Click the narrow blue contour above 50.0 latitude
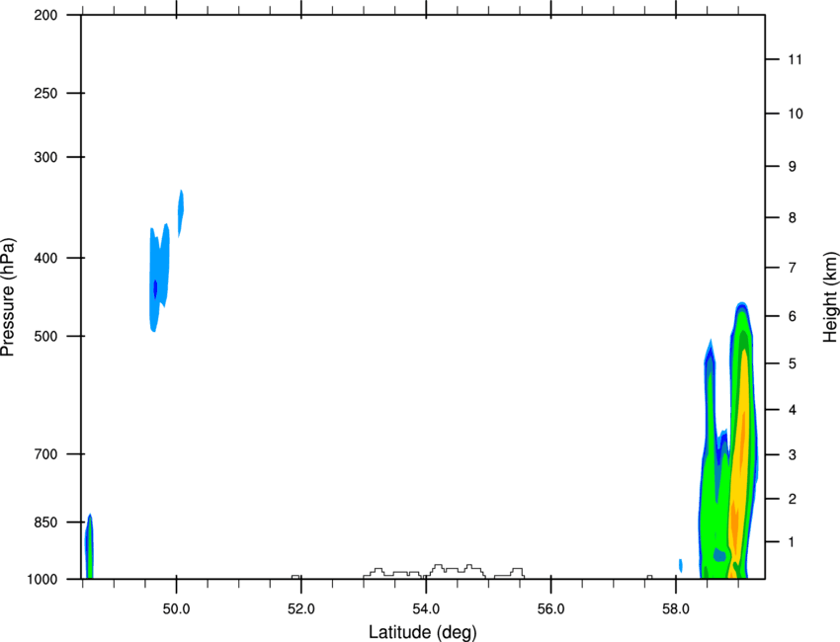Viewport: 840px width, 642px height. click(181, 213)
